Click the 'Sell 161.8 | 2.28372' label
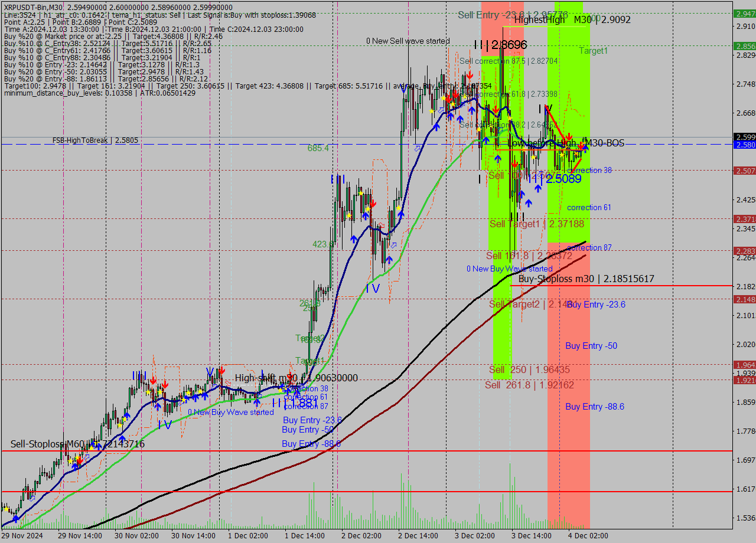The image size is (756, 543). pos(529,256)
